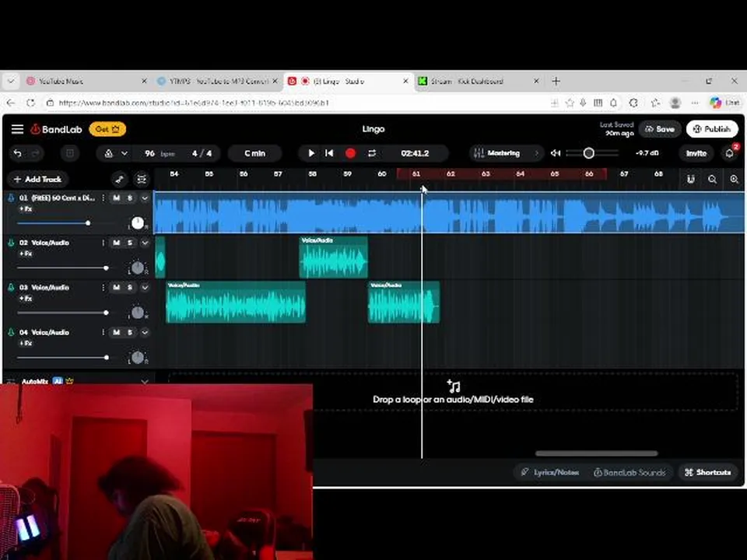This screenshot has height=560, width=747.
Task: Solo track 03 Voice/Audio
Action: point(130,288)
